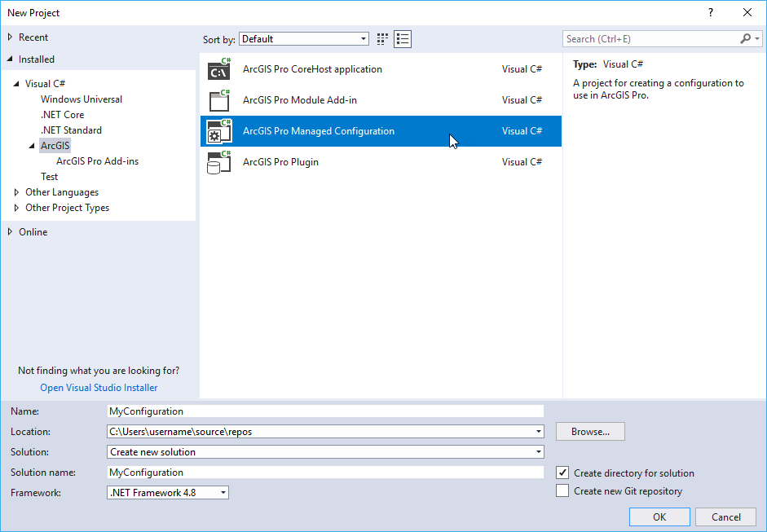
Task: Select the ArcGIS Pro CoreHost application template icon
Action: click(x=218, y=69)
